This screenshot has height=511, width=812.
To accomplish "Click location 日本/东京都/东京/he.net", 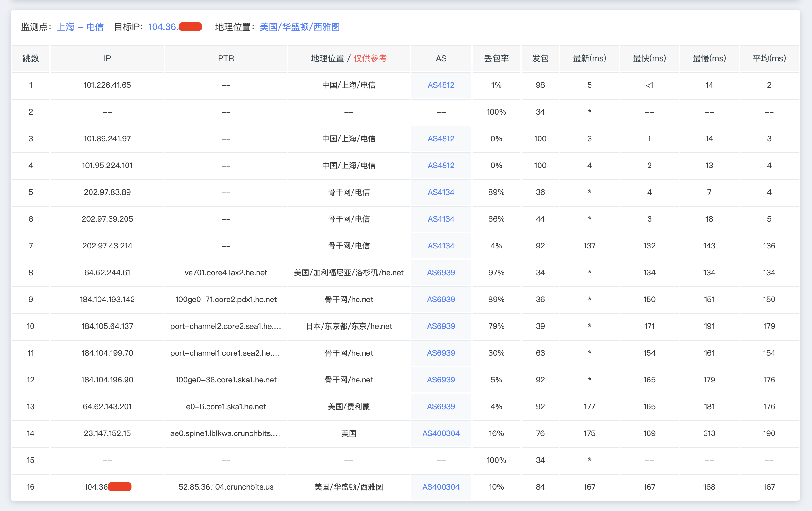I will 349,326.
